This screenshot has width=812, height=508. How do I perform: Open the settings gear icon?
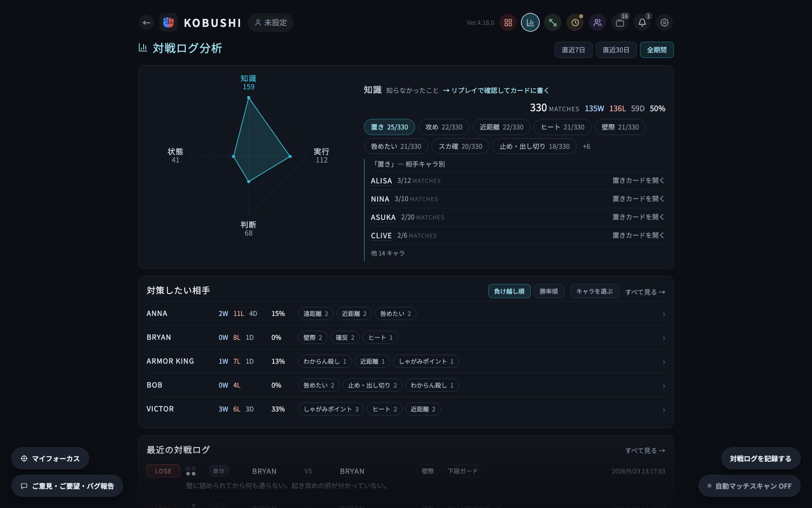664,22
